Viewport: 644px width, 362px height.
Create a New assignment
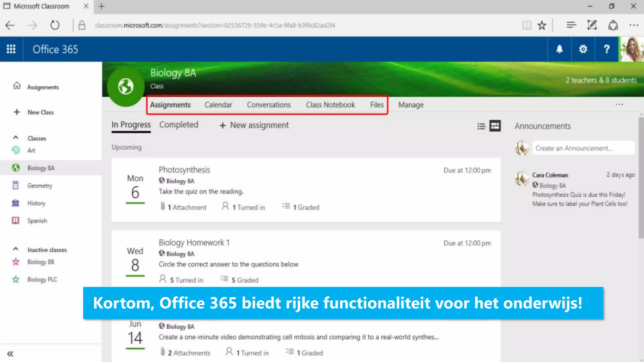(x=254, y=125)
